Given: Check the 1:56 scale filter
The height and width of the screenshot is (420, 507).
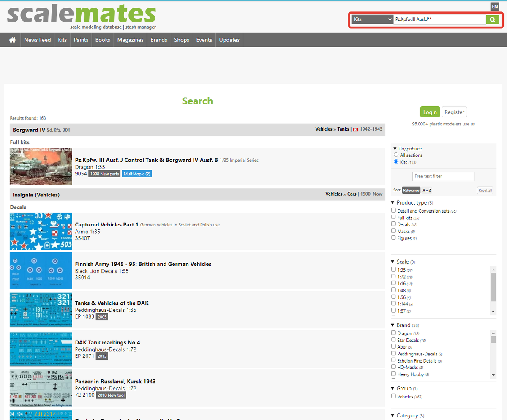Looking at the screenshot, I should click(394, 297).
